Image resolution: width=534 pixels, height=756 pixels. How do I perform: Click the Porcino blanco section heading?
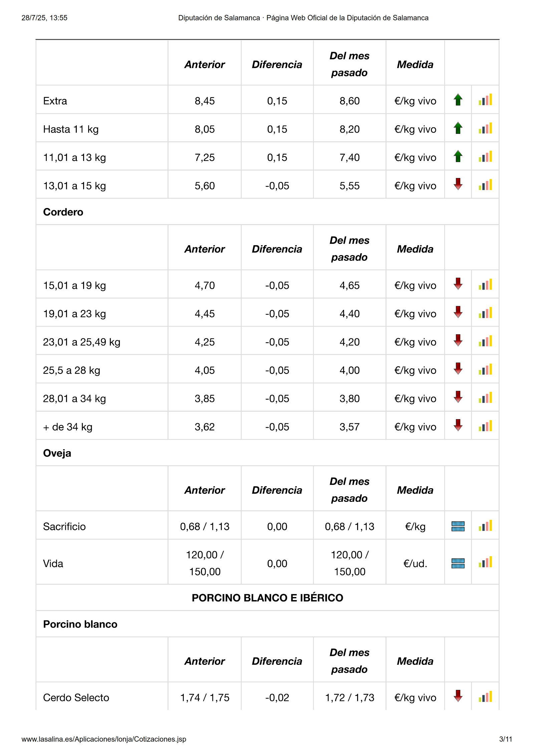pyautogui.click(x=80, y=624)
